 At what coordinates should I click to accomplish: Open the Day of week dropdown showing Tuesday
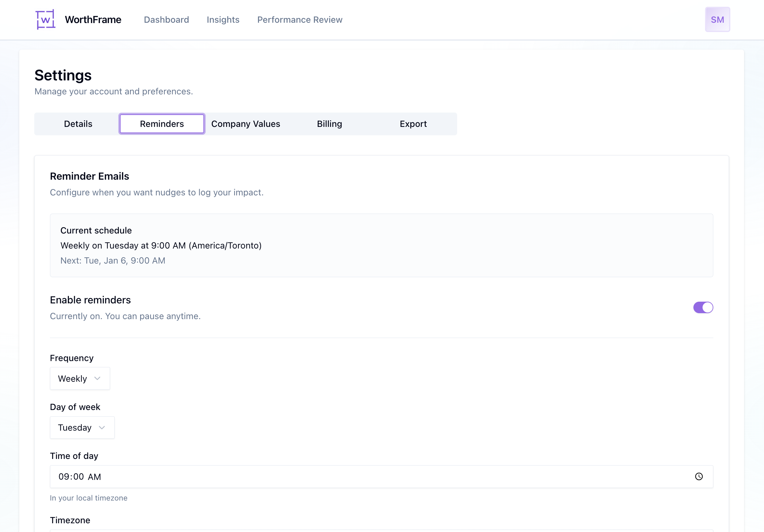pos(82,427)
